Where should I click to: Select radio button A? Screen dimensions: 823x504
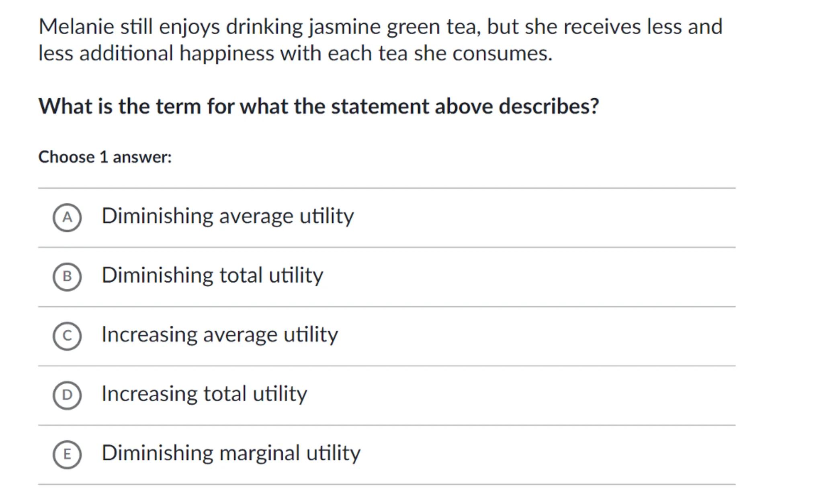(67, 217)
